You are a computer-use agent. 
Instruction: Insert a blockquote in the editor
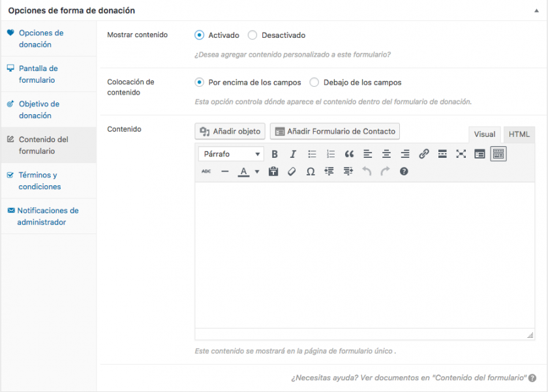(349, 155)
